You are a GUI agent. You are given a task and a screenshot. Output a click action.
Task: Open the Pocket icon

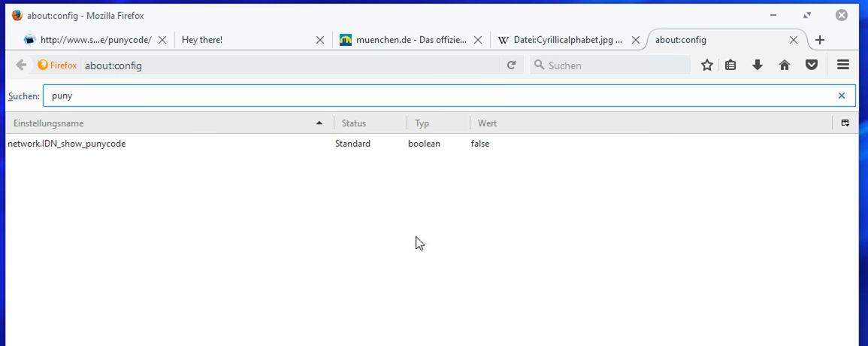point(812,65)
